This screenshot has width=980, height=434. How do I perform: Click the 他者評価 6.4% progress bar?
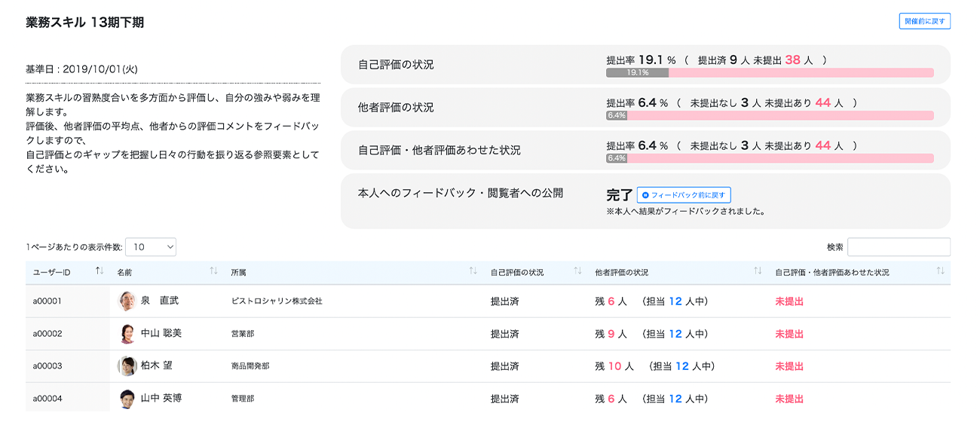pos(770,115)
